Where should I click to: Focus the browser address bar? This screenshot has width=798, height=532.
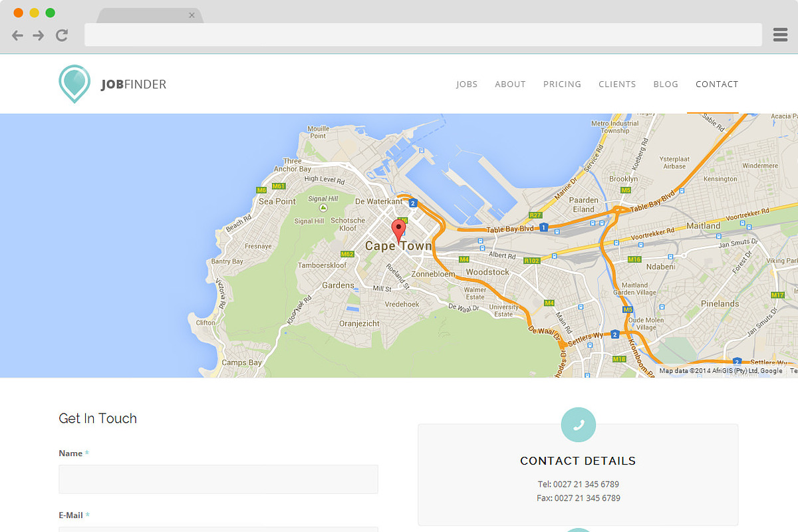423,35
